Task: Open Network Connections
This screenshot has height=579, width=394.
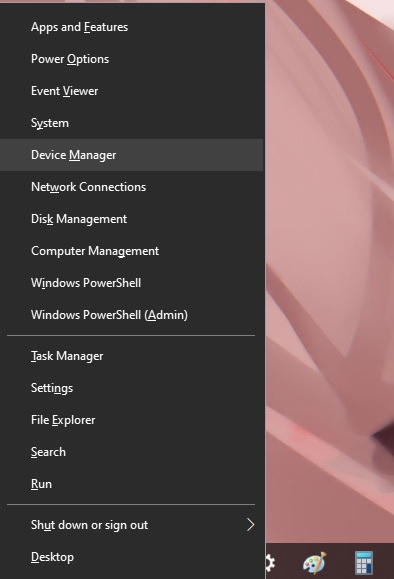Action: tap(132, 187)
